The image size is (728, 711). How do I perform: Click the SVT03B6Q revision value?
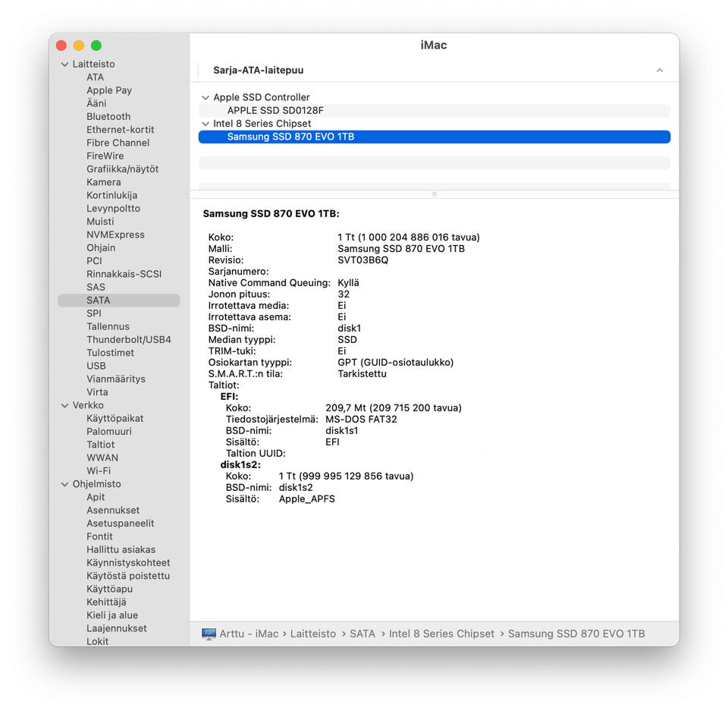[x=363, y=260]
